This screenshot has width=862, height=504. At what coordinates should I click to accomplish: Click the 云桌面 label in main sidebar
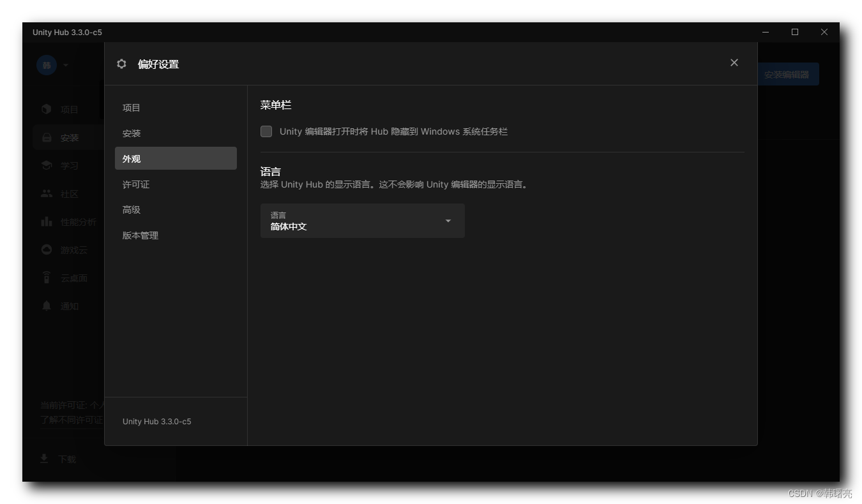(74, 278)
